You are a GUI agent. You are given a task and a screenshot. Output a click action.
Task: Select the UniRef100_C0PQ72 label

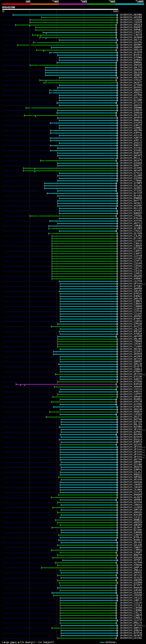coord(131,32)
